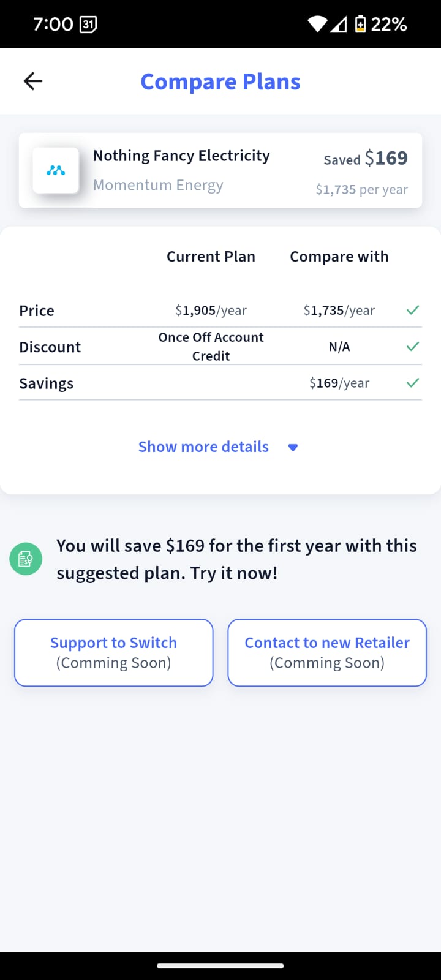Tap the $1,735/year compare price
Screen dimensions: 441x980
[339, 311]
